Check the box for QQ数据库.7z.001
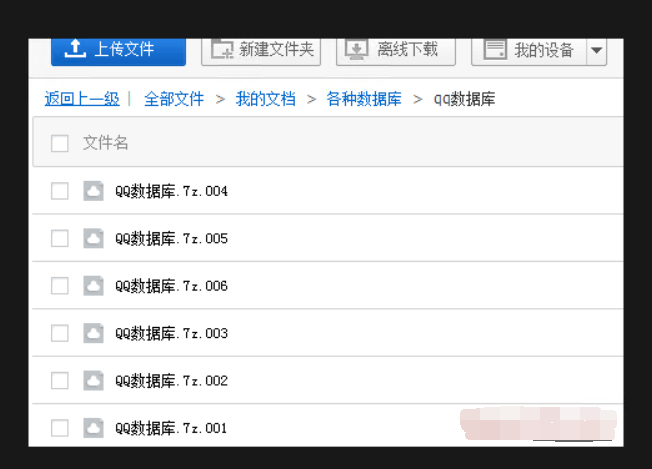The width and height of the screenshot is (652, 469). [x=59, y=428]
